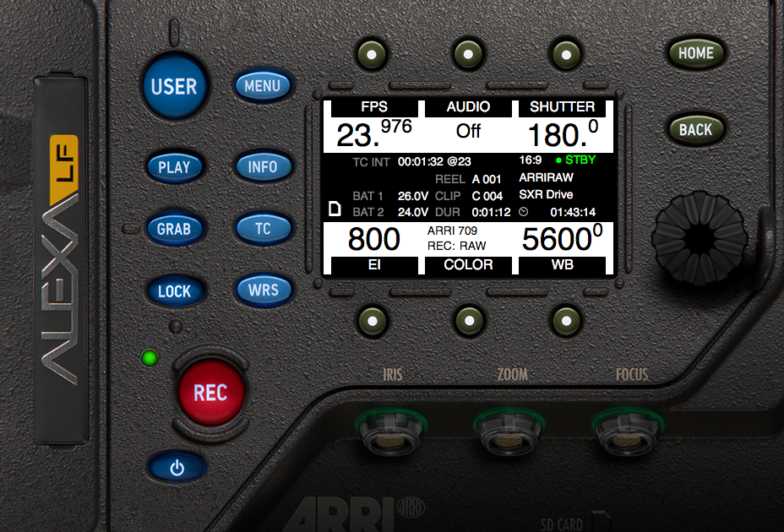The width and height of the screenshot is (784, 532).
Task: Click the soft button below WB
Action: pos(566,321)
